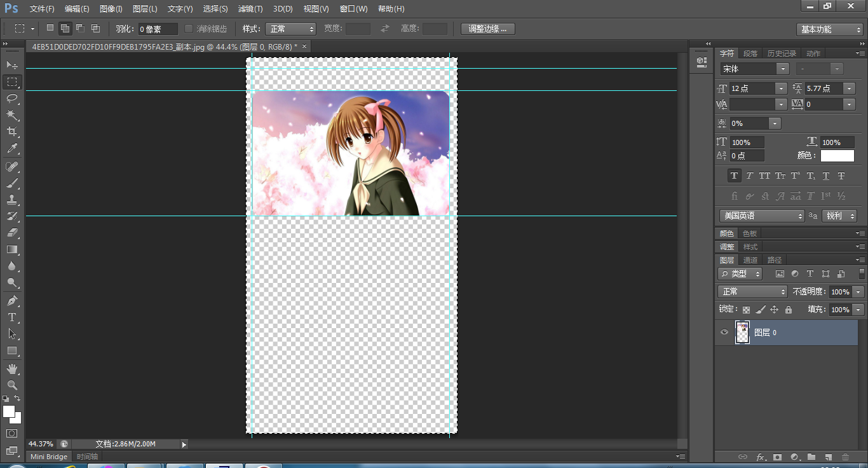Open the 选择(S) menu
The image size is (868, 468).
[x=215, y=9]
